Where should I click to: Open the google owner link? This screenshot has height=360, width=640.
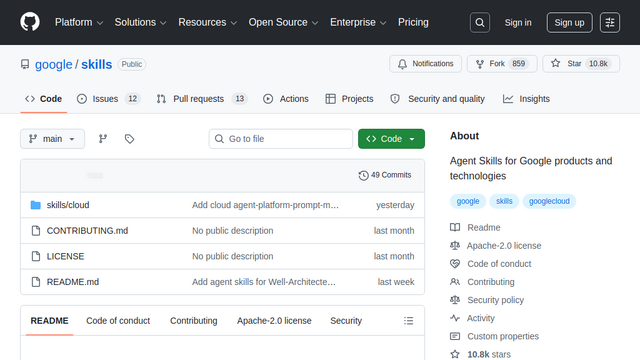(x=53, y=64)
